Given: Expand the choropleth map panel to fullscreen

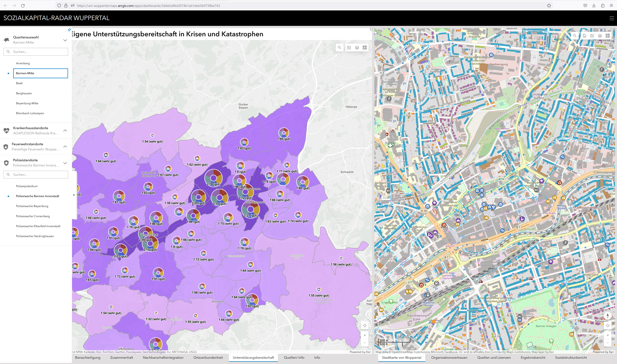Looking at the screenshot, I should tap(371, 29).
